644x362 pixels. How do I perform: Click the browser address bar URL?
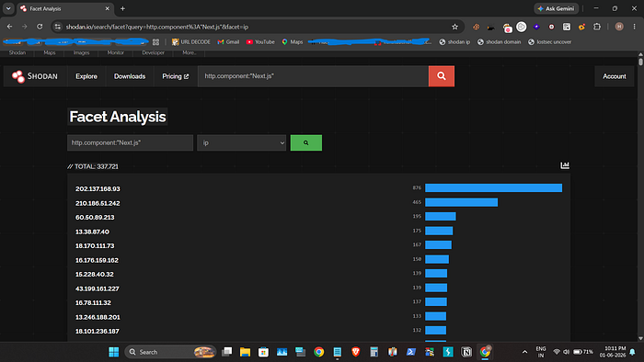point(157,27)
